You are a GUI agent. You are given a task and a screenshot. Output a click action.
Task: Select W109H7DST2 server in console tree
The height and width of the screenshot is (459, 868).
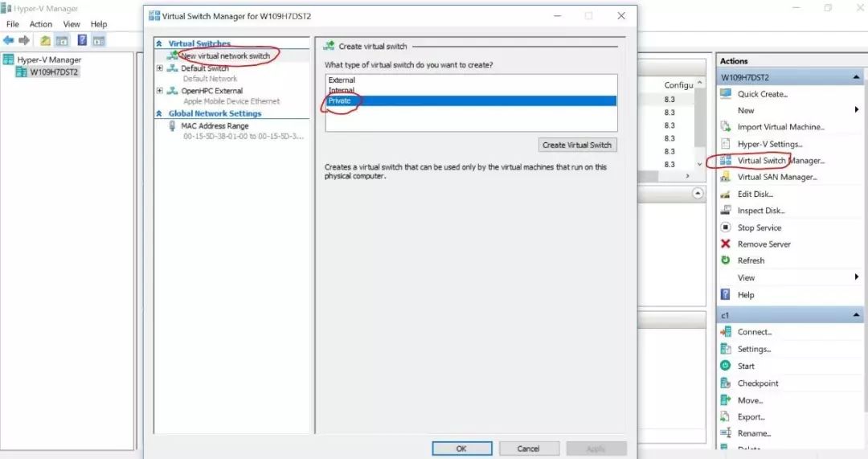tap(54, 72)
